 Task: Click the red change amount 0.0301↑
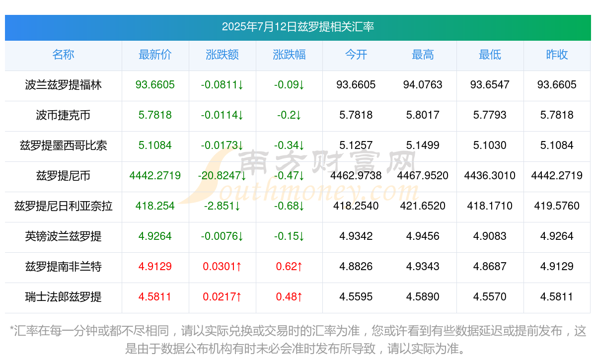[x=222, y=267]
